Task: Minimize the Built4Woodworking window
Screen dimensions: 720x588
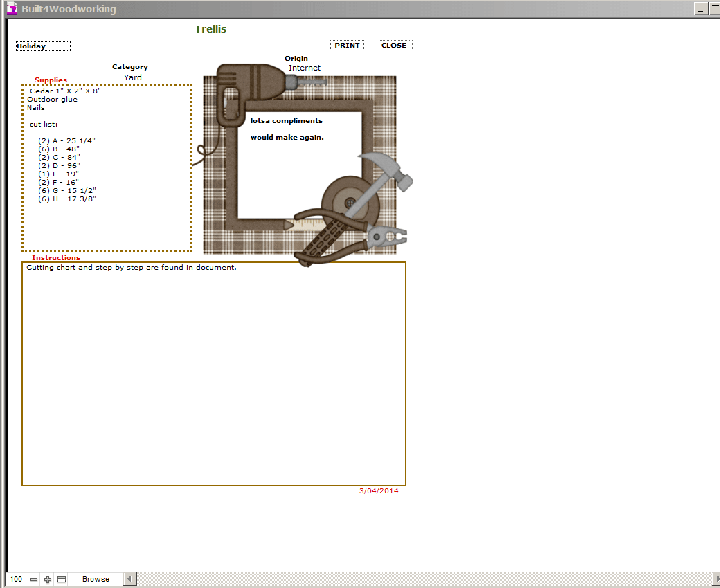Action: [x=701, y=9]
